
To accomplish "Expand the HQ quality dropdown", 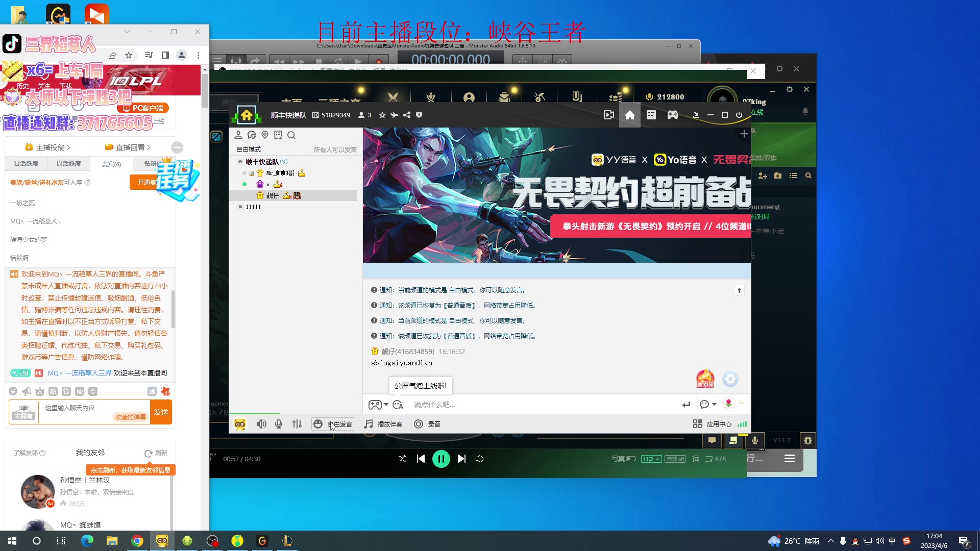I will [x=651, y=459].
